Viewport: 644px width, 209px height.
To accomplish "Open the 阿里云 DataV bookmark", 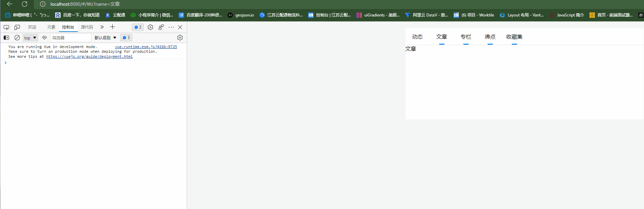I will click(426, 15).
